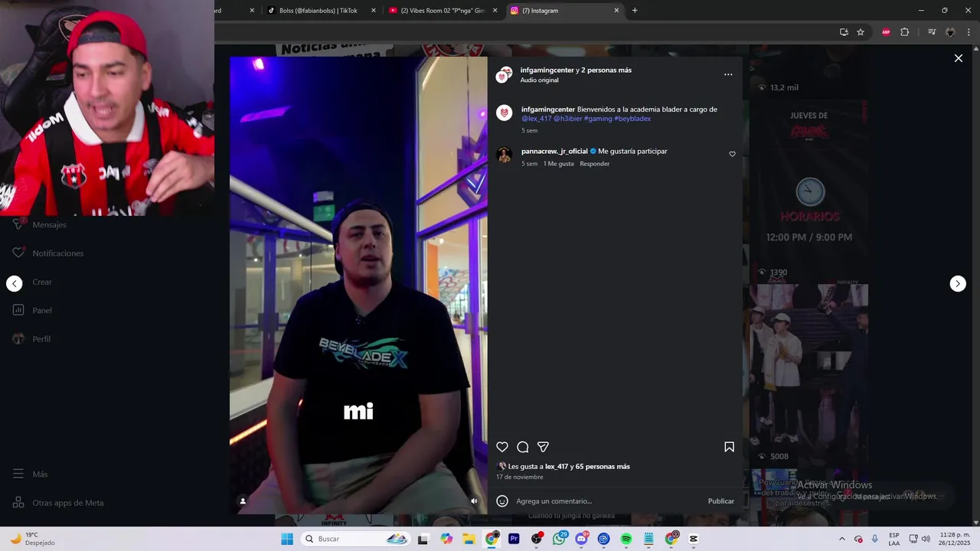Open Copilot from taskbar
The height and width of the screenshot is (551, 980).
[x=446, y=539]
